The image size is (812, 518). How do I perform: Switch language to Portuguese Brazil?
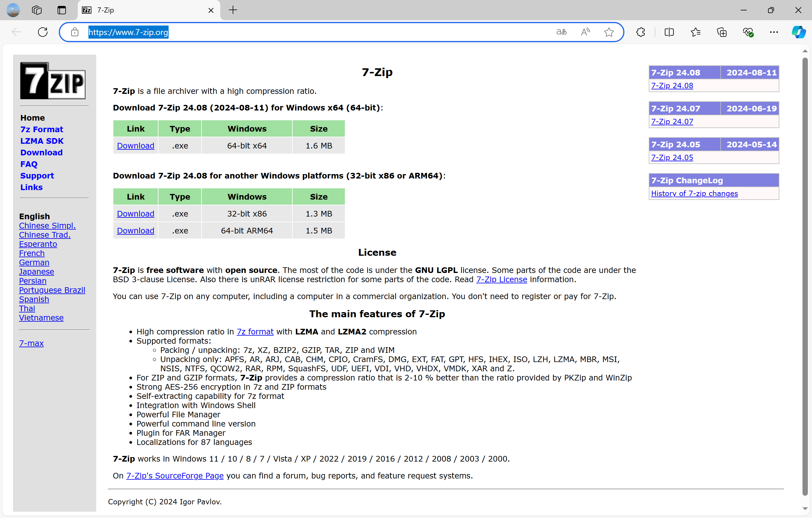(52, 290)
